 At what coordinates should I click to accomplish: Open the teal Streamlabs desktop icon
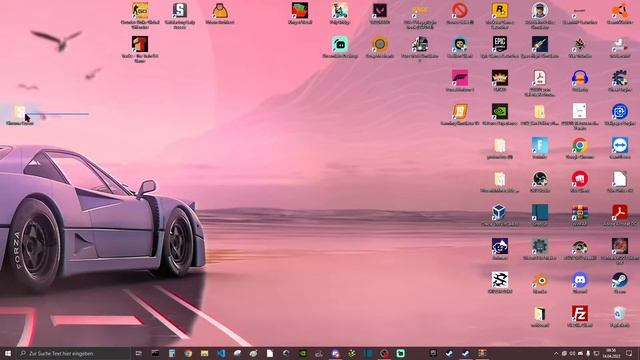pos(340,47)
